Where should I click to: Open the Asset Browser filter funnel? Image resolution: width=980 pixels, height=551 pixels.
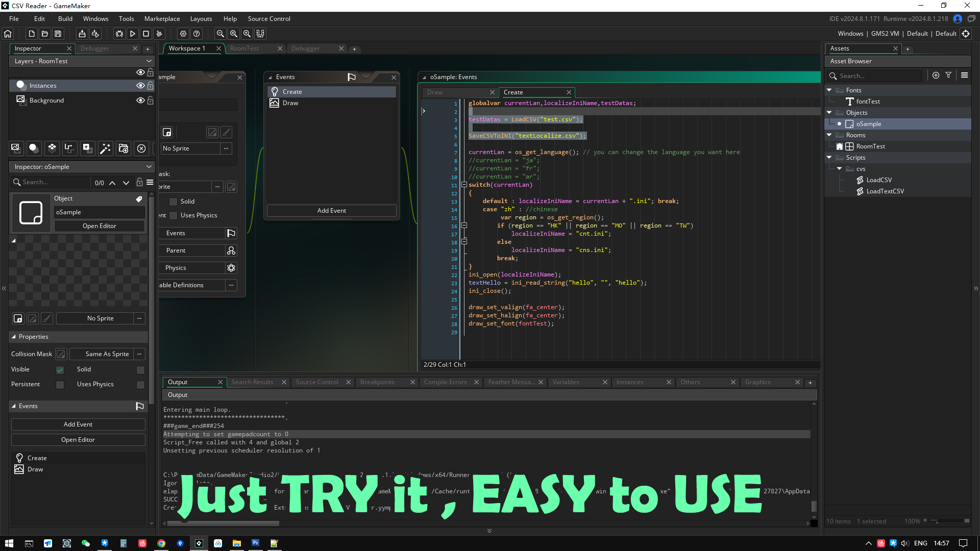[x=948, y=75]
